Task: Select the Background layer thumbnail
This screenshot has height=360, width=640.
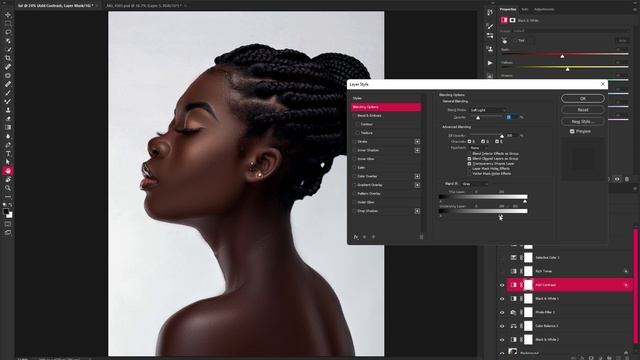Action: (x=513, y=352)
